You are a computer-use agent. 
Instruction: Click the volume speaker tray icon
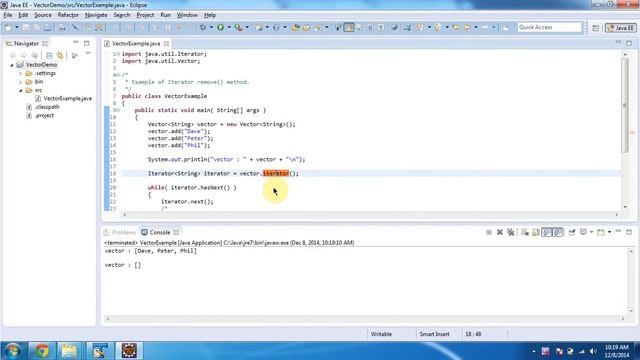[593, 351]
